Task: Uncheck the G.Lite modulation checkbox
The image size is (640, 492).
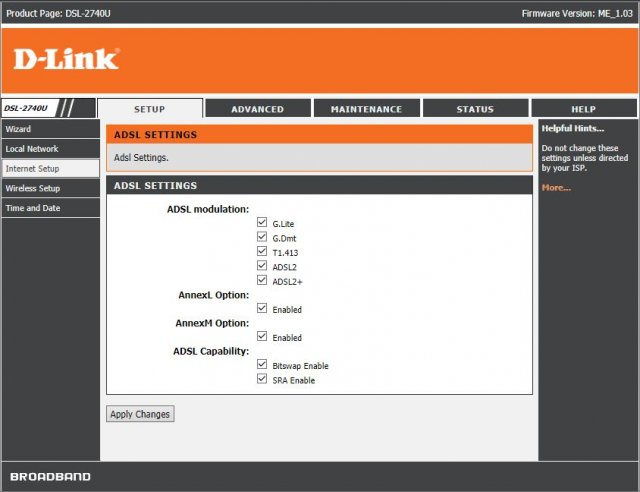Action: pos(262,223)
